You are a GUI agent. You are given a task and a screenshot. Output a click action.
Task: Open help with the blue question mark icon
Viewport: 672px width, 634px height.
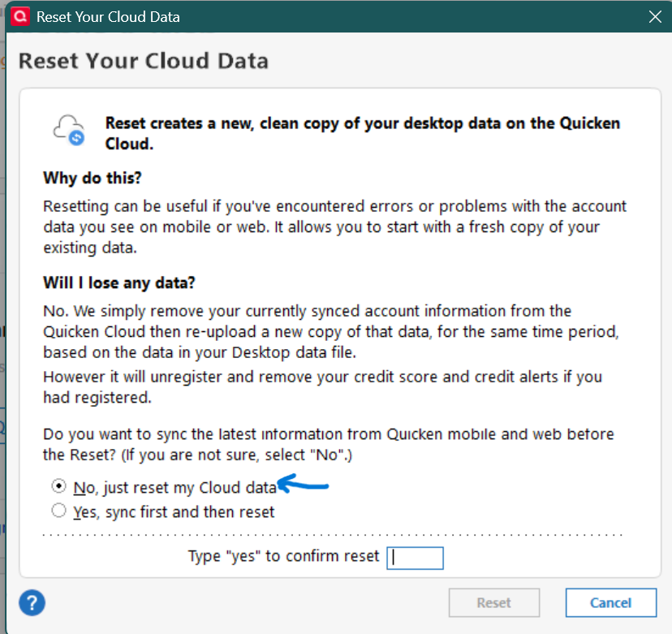[32, 602]
